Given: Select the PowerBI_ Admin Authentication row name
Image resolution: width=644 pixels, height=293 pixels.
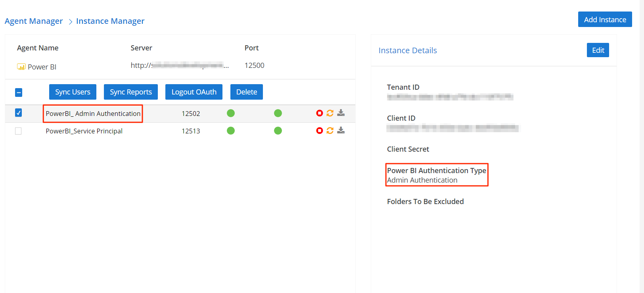Looking at the screenshot, I should (x=93, y=114).
